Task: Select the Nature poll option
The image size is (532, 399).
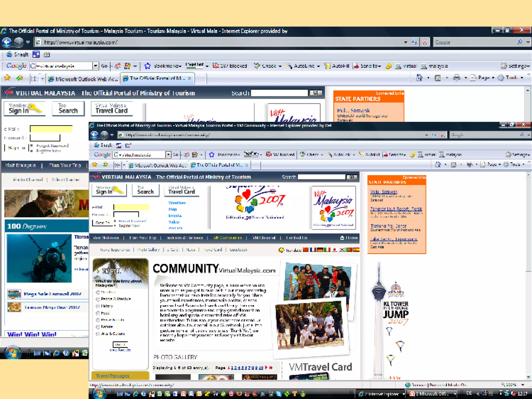Action: 98,327
